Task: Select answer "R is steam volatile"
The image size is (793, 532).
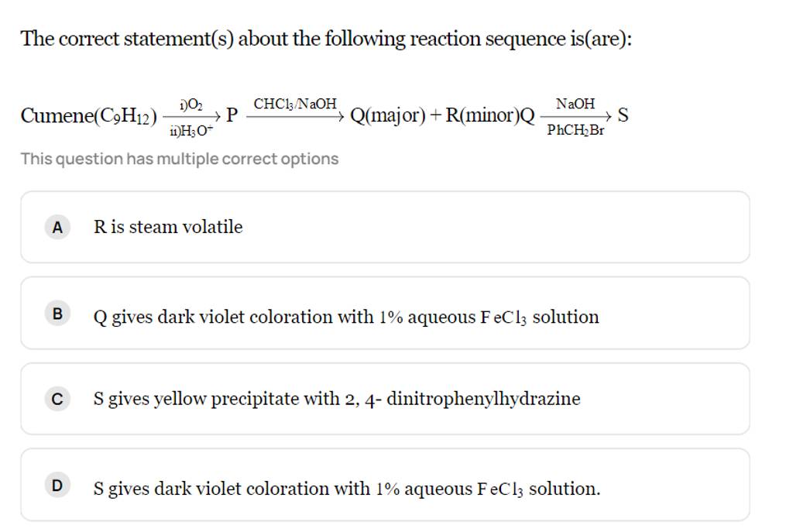Action: coord(168,227)
